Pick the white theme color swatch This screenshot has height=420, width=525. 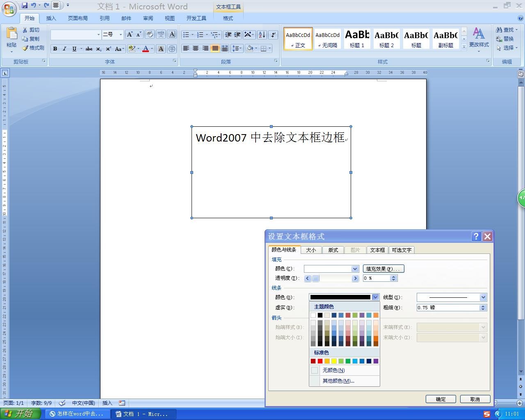click(313, 315)
